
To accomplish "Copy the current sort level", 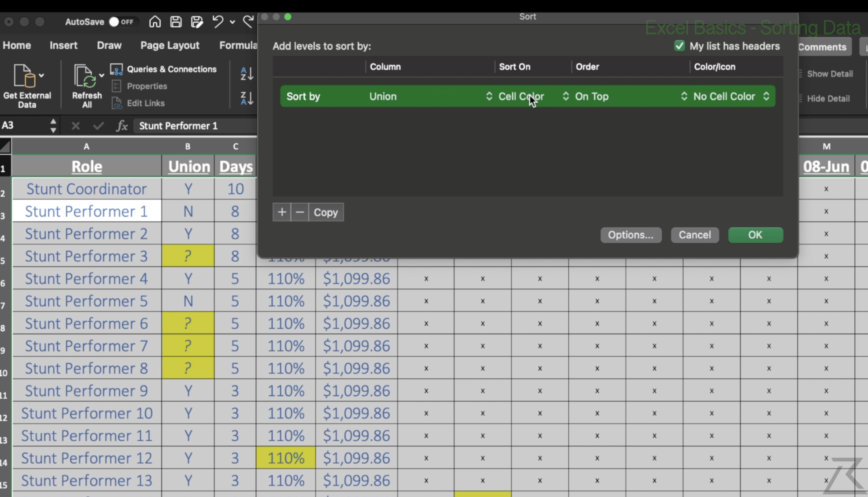I will [x=325, y=212].
